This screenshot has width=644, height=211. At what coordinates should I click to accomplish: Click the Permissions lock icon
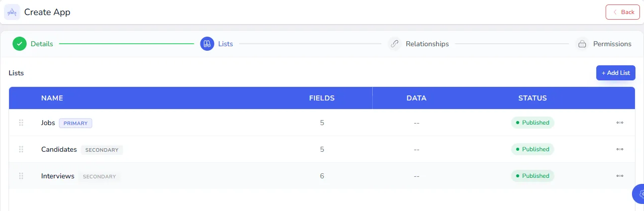(582, 44)
